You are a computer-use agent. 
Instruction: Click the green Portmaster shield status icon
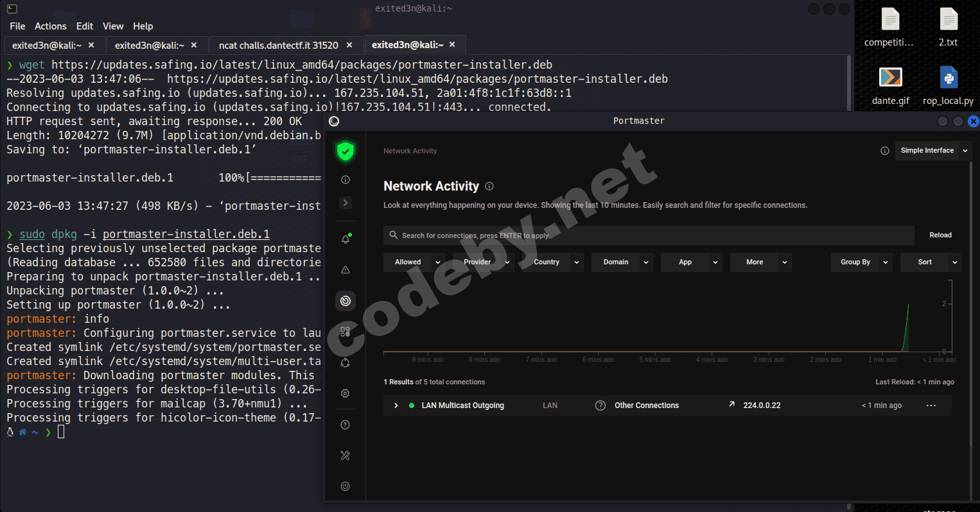pos(346,152)
